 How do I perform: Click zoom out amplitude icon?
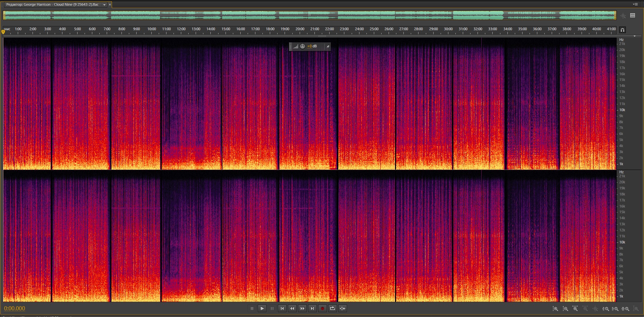point(565,309)
